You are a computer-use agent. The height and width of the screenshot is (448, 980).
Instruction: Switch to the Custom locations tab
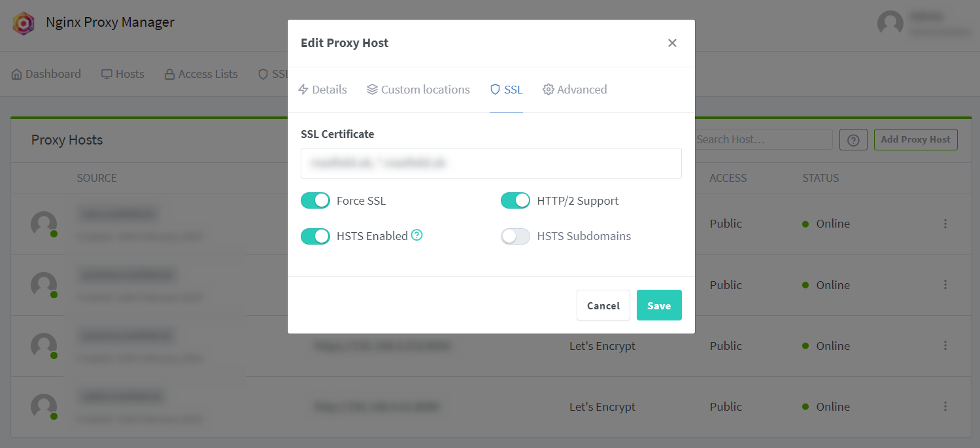click(x=418, y=90)
